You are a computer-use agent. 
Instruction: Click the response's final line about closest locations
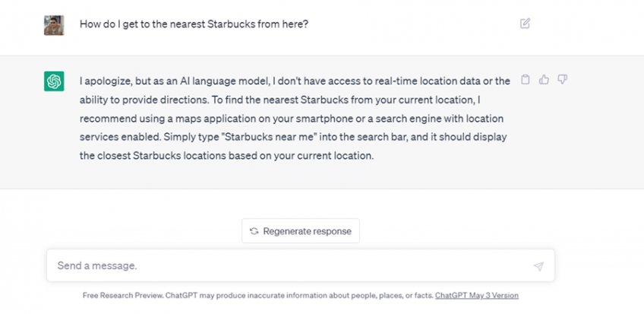[226, 156]
